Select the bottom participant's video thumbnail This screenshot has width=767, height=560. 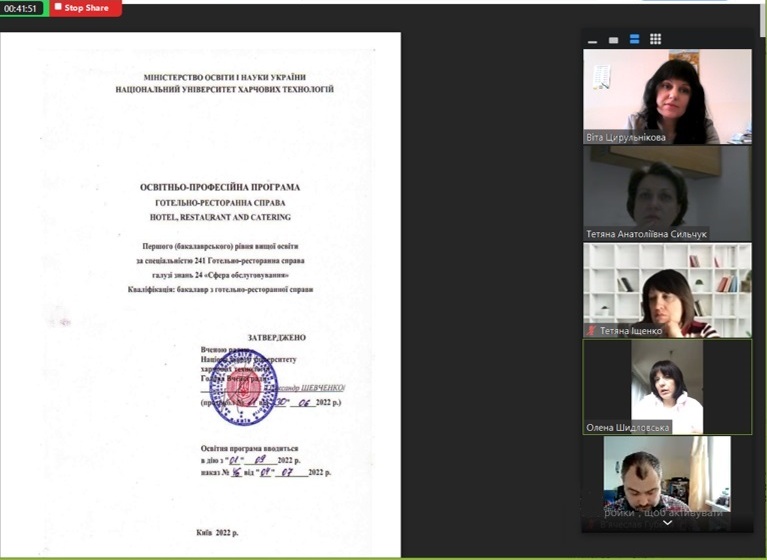pyautogui.click(x=667, y=484)
